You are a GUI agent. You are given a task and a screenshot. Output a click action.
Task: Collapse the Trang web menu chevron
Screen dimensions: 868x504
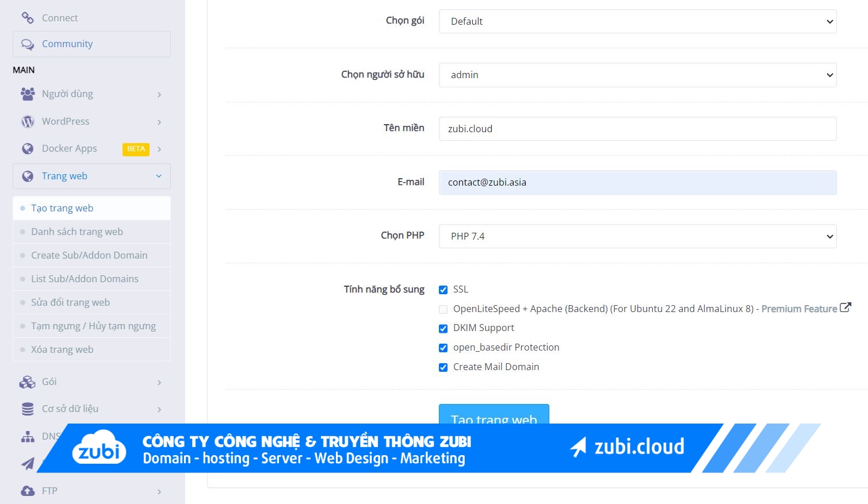[159, 176]
